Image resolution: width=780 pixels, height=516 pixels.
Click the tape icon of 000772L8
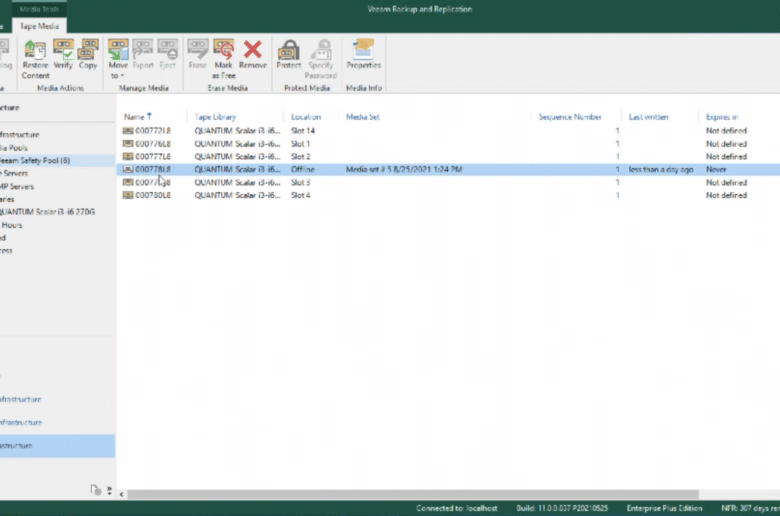click(128, 131)
